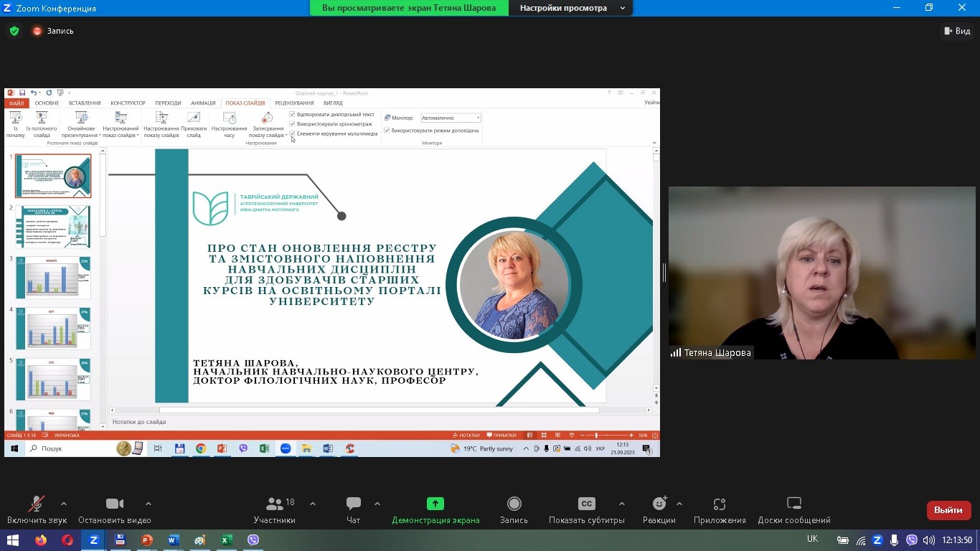Image resolution: width=980 pixels, height=551 pixels.
Task: Enable captions via Показать субтитры
Action: (x=586, y=509)
